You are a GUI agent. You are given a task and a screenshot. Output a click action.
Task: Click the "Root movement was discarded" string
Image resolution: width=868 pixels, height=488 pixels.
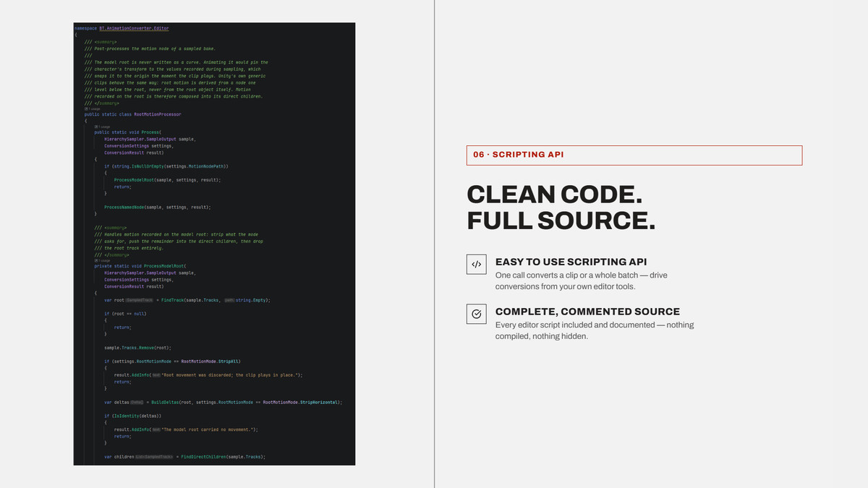coord(231,374)
